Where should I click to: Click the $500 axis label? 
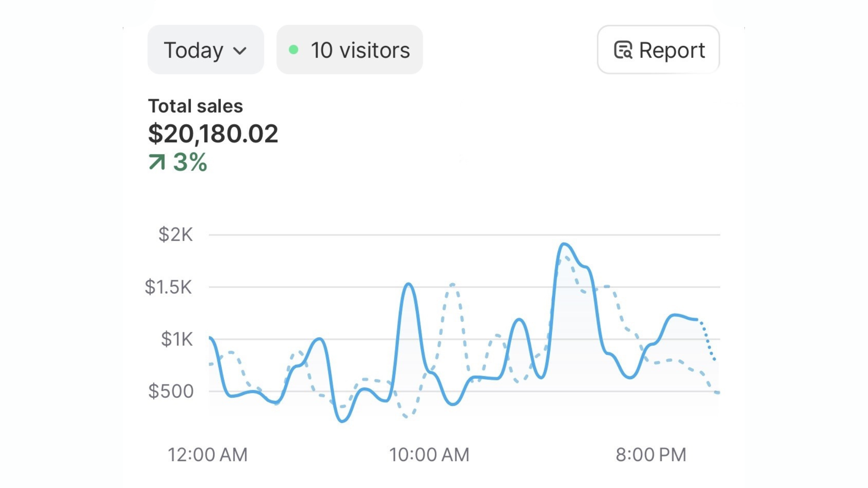pyautogui.click(x=171, y=391)
